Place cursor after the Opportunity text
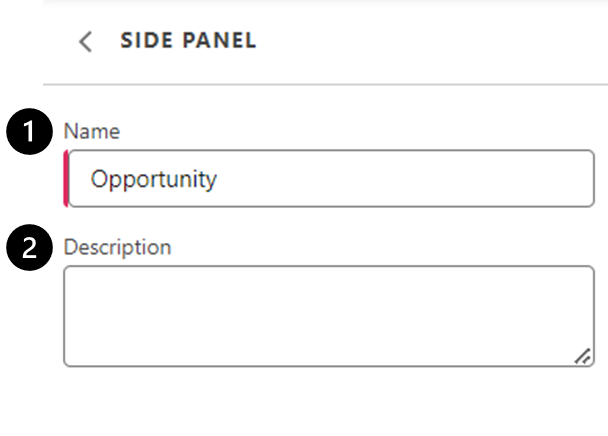Screen dimensions: 608x436 click(x=219, y=179)
